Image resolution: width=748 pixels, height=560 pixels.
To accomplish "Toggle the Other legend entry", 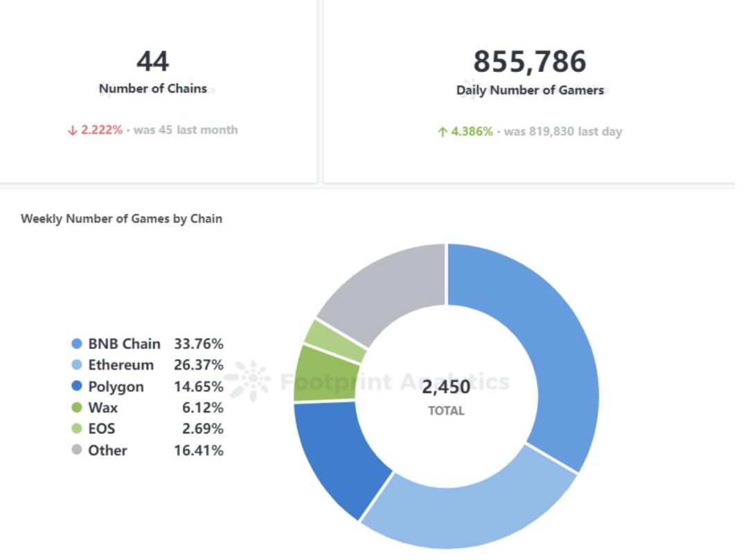I will [x=107, y=451].
